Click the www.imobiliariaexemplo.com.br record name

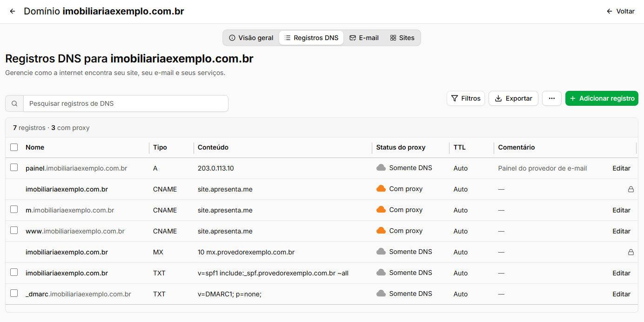pyautogui.click(x=75, y=231)
